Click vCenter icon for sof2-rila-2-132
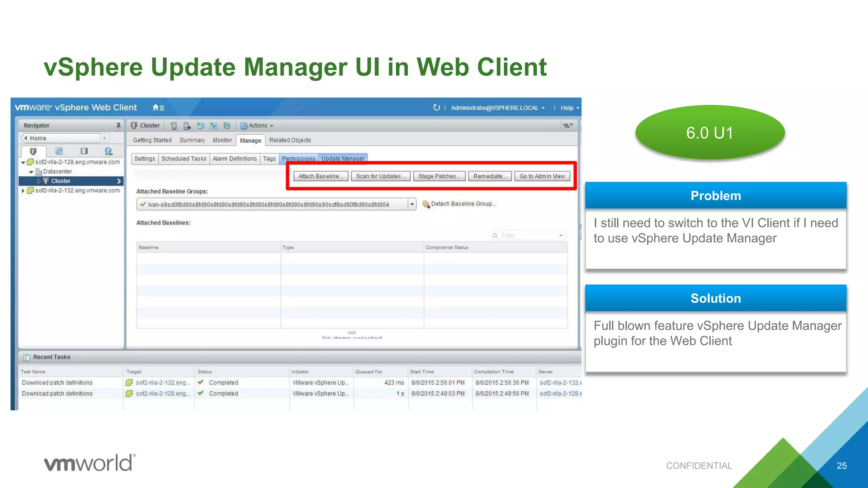This screenshot has height=488, width=868. click(x=31, y=191)
